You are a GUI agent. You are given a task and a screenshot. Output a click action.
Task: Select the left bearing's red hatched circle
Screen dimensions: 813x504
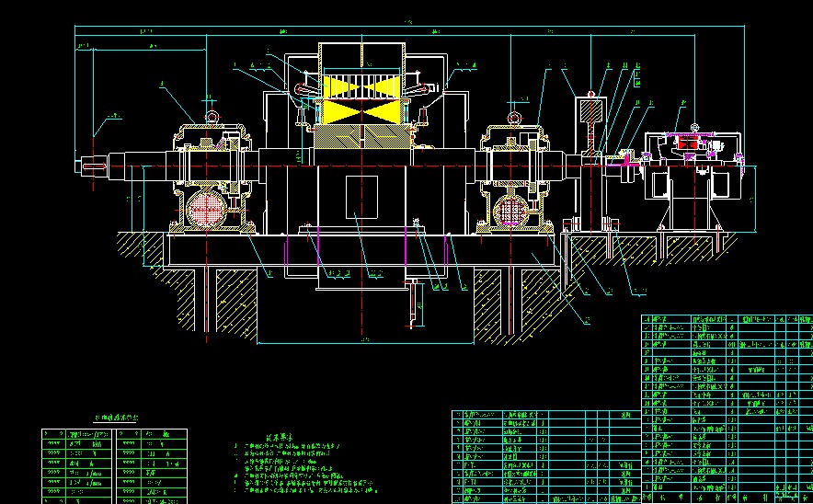click(x=207, y=210)
